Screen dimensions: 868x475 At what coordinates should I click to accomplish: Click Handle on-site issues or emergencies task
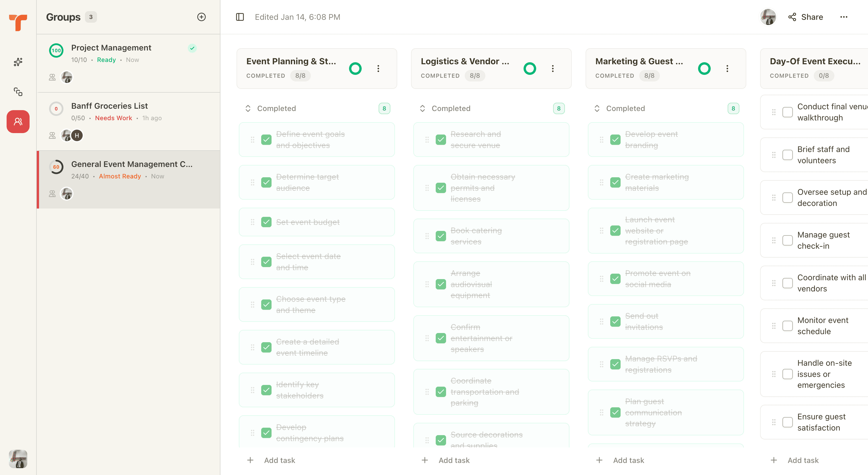814,374
